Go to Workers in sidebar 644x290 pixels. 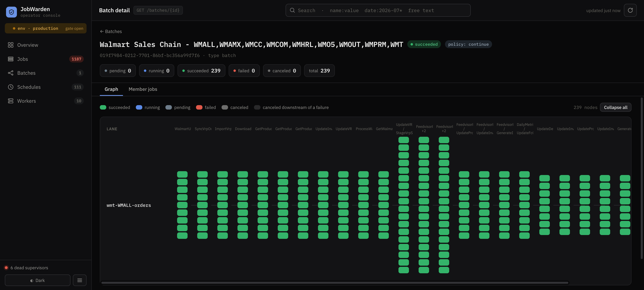45,101
